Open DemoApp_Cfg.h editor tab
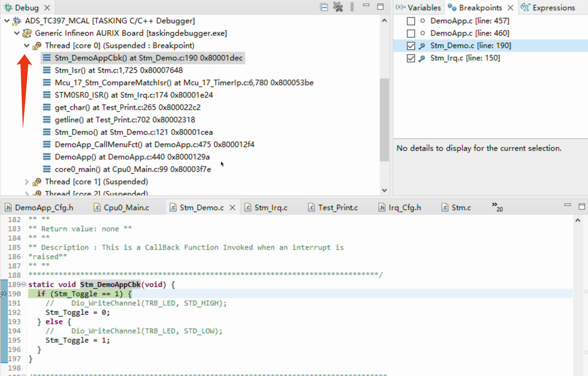 (x=39, y=207)
